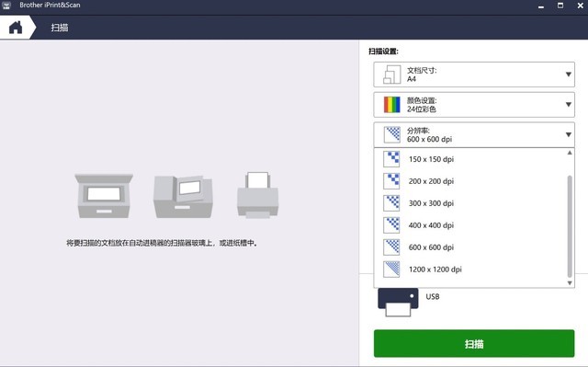Choose 400 x 400 dpi option
Screen dimensions: 588x367
click(471, 225)
